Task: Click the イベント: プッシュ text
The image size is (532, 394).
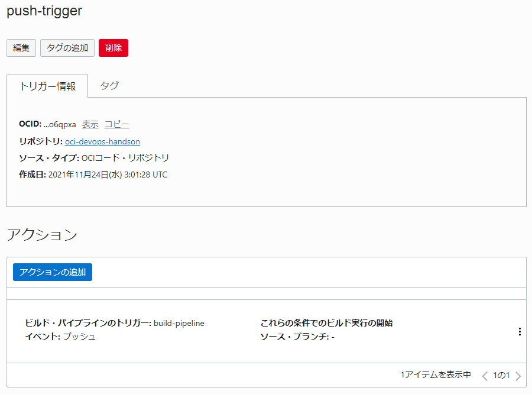Action: (x=60, y=337)
